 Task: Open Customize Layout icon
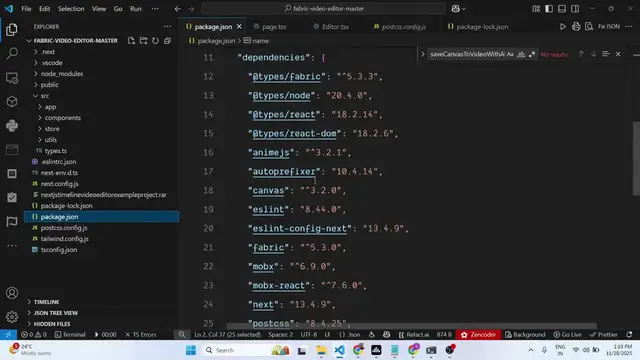pyautogui.click(x=536, y=9)
